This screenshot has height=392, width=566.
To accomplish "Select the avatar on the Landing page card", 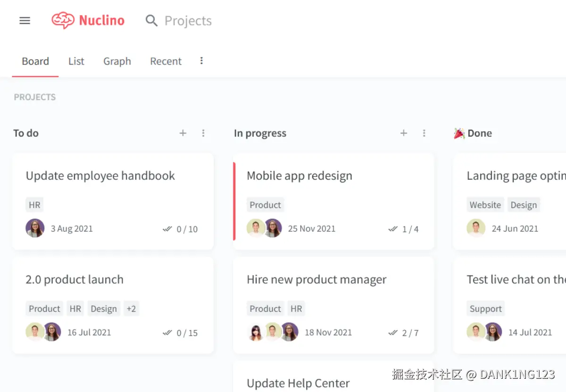I will pyautogui.click(x=476, y=228).
